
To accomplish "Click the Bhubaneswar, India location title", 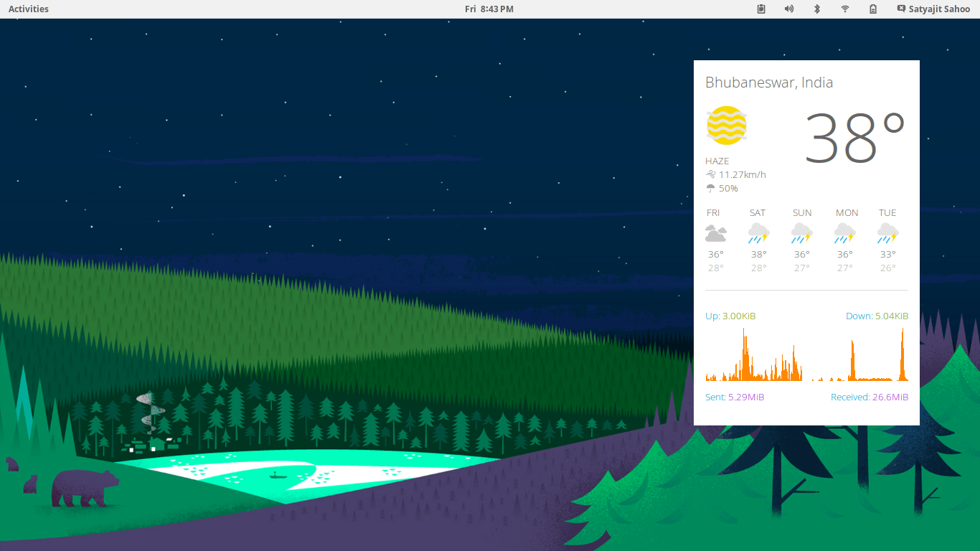I will pos(769,83).
